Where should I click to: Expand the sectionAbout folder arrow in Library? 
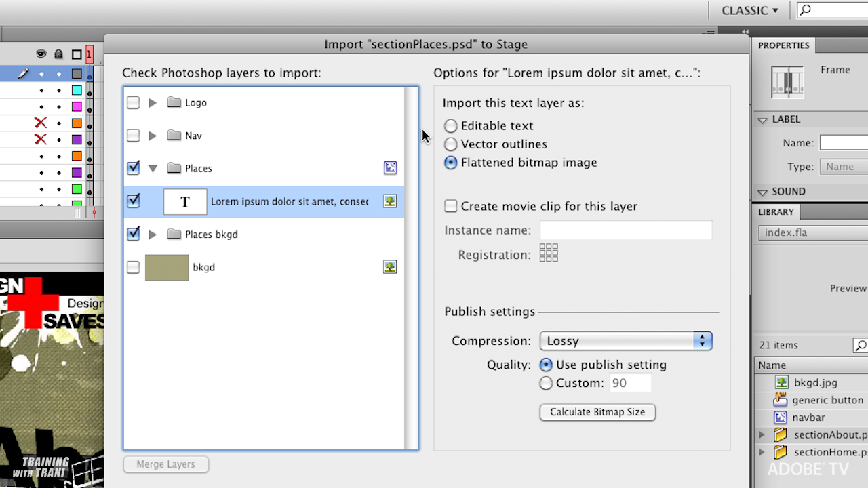(x=762, y=434)
